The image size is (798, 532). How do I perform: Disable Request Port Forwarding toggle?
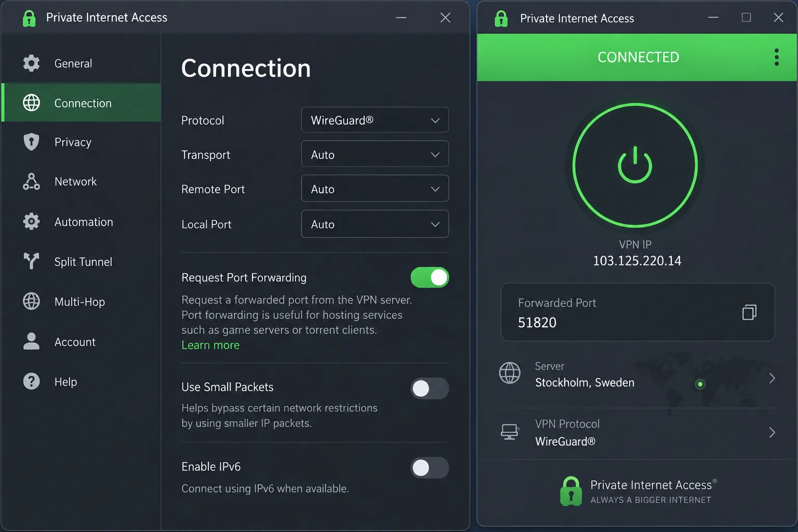pyautogui.click(x=430, y=277)
